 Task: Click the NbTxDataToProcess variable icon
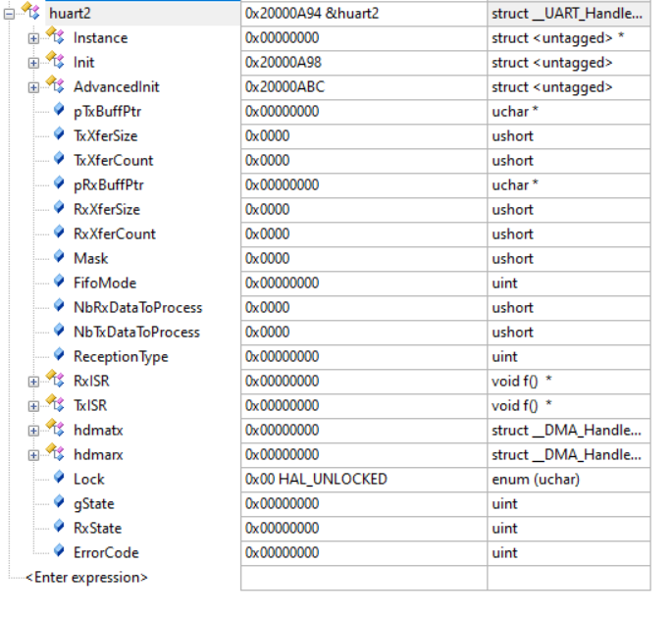(59, 330)
